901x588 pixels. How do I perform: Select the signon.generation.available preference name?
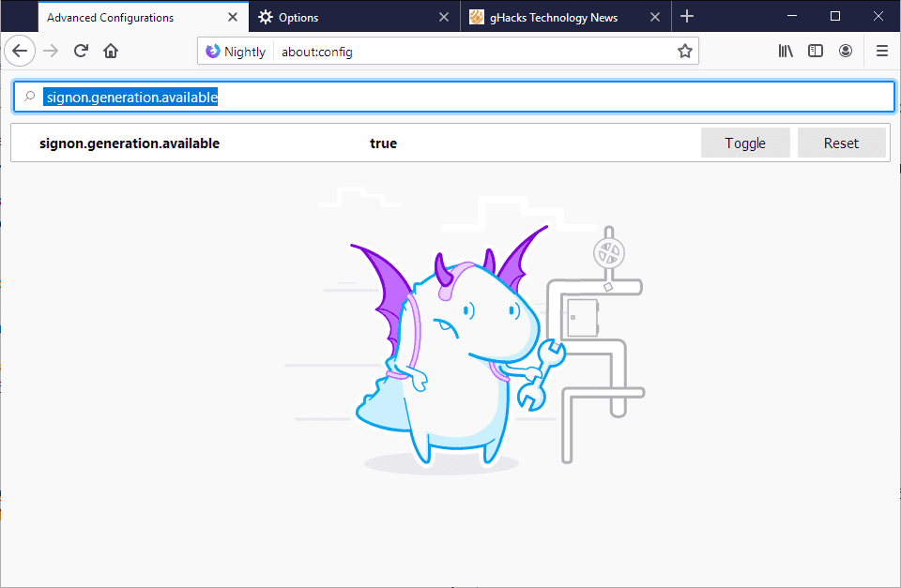tap(130, 143)
